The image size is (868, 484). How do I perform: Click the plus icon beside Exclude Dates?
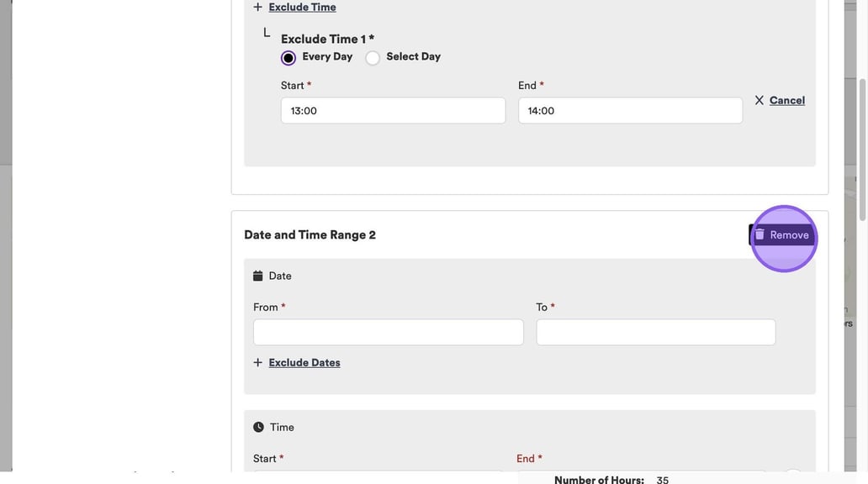pos(257,363)
